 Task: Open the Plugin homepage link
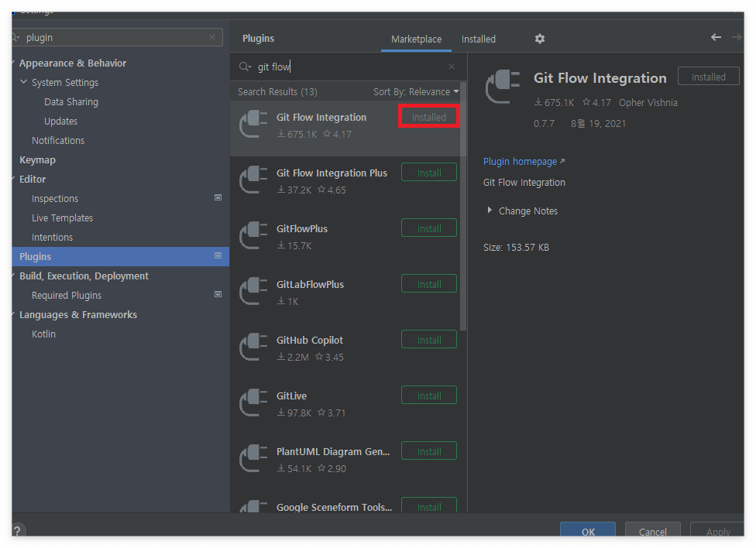pyautogui.click(x=524, y=162)
